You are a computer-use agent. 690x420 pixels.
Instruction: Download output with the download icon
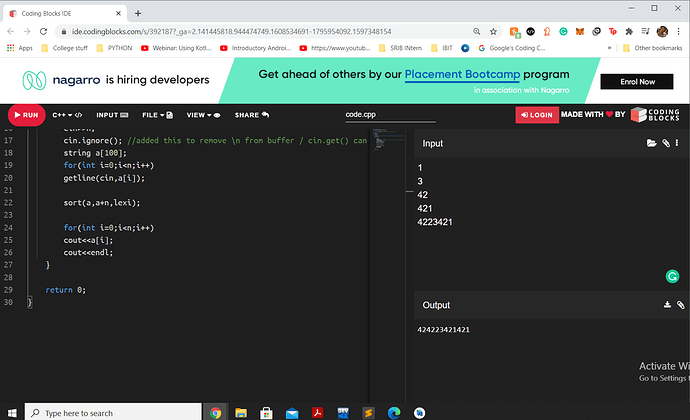coord(667,305)
